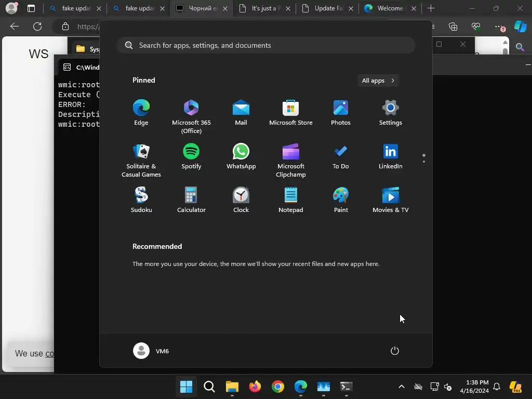Launch the Sudoku game
The width and height of the screenshot is (532, 399).
tap(141, 200)
